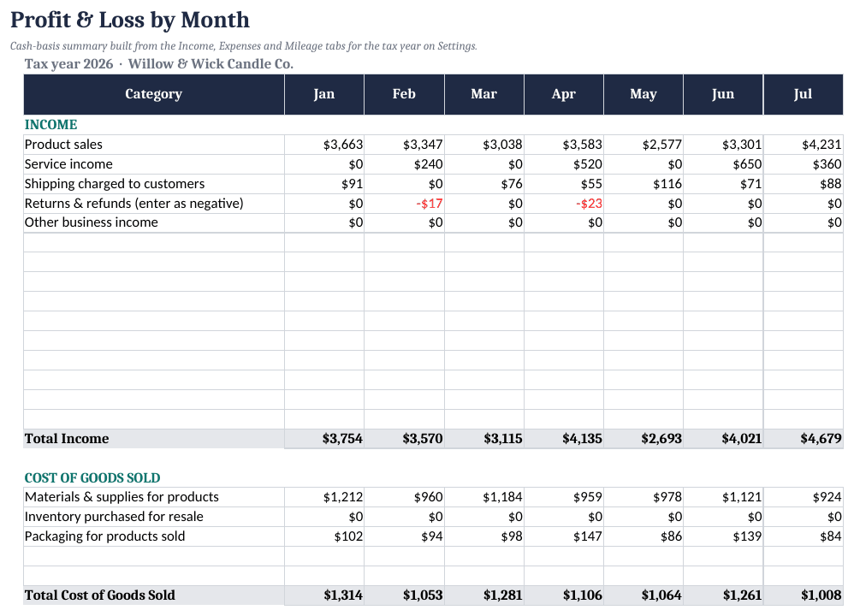Image resolution: width=854 pixels, height=616 pixels.
Task: Select the Mar column header
Action: coord(484,94)
